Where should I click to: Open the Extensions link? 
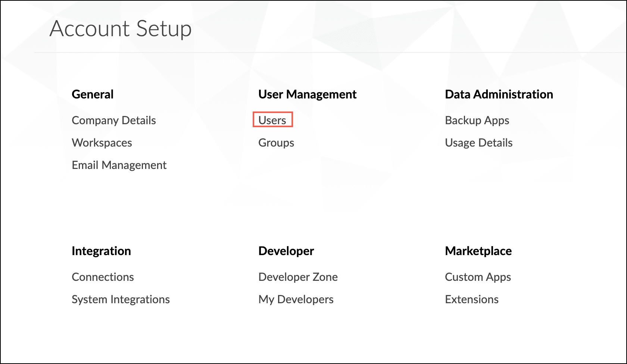472,299
